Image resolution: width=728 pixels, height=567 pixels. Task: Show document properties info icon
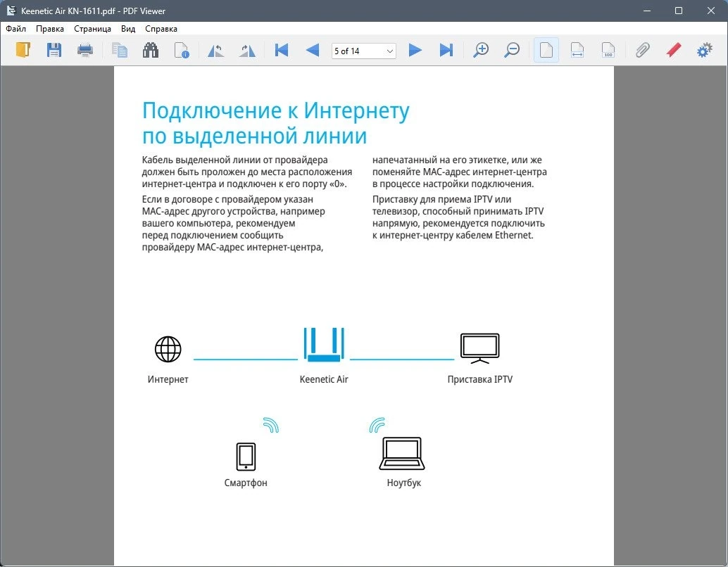click(x=182, y=50)
